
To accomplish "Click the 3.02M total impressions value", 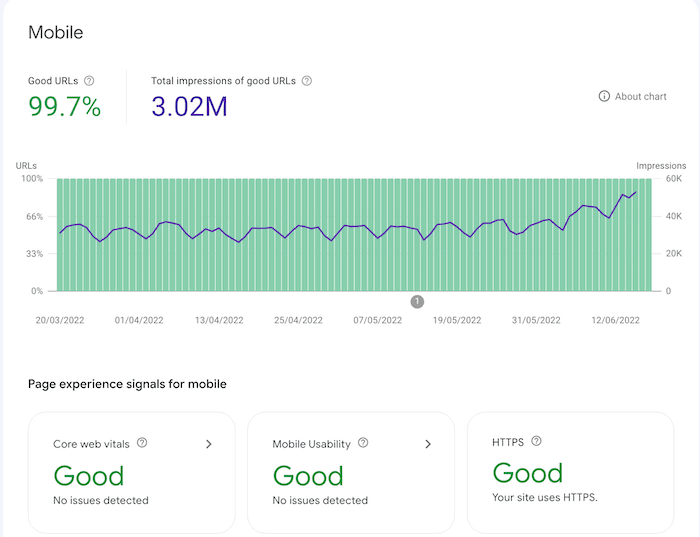I will [189, 107].
